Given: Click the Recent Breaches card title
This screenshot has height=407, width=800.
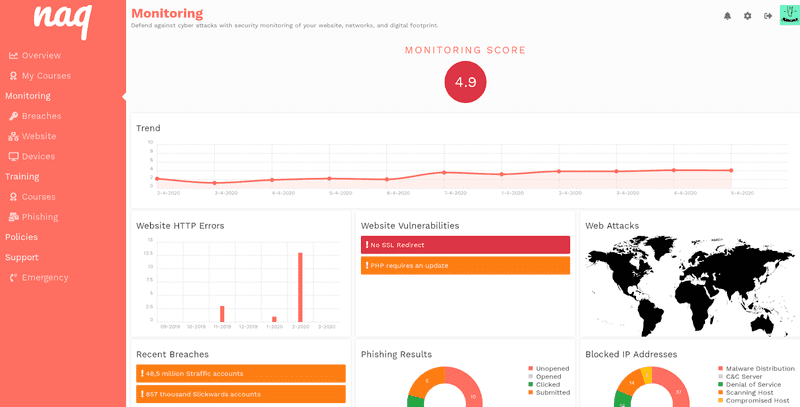Looking at the screenshot, I should tap(172, 354).
